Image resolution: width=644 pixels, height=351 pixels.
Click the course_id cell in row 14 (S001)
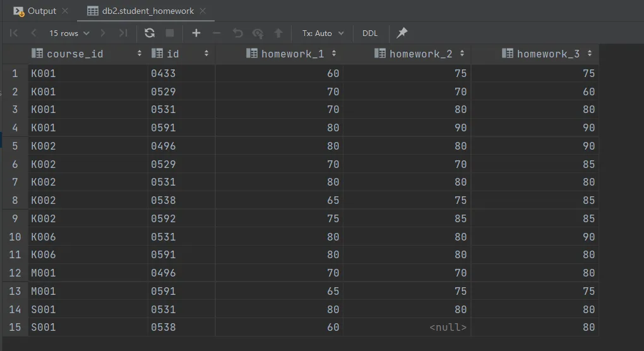click(x=88, y=309)
